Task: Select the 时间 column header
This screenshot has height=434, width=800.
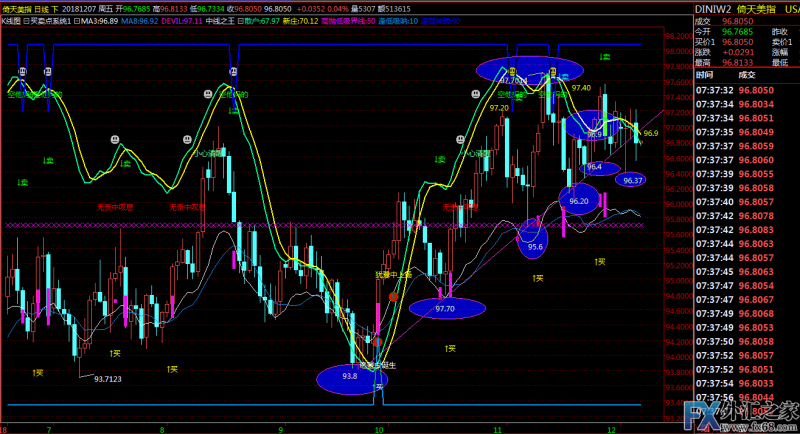Action: [705, 74]
